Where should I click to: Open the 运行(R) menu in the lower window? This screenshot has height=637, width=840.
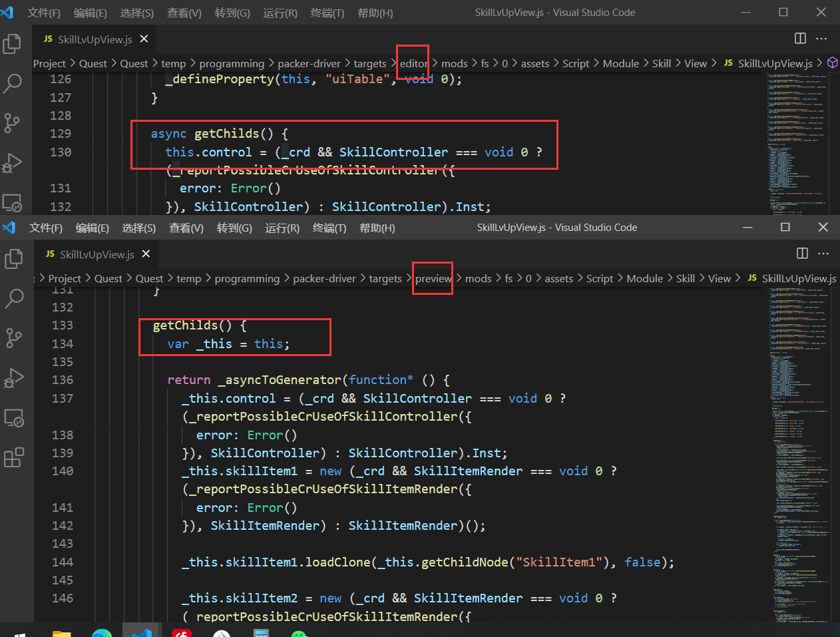pos(282,228)
